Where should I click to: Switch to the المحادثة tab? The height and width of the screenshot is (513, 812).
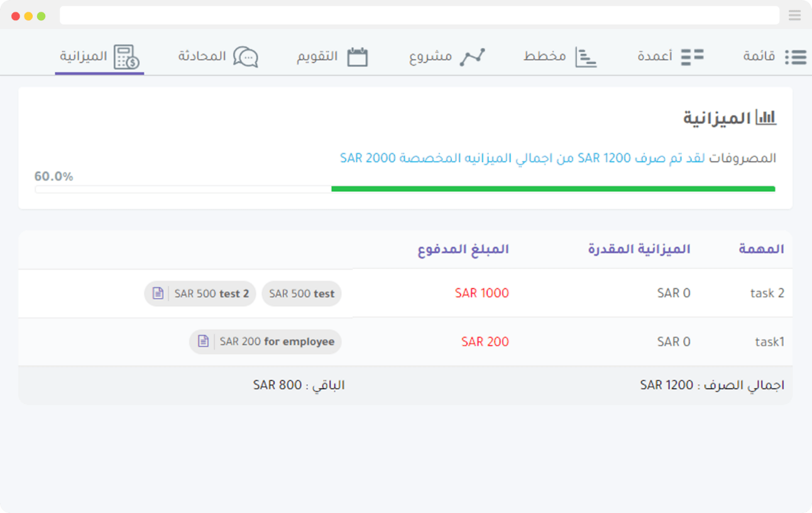[202, 57]
